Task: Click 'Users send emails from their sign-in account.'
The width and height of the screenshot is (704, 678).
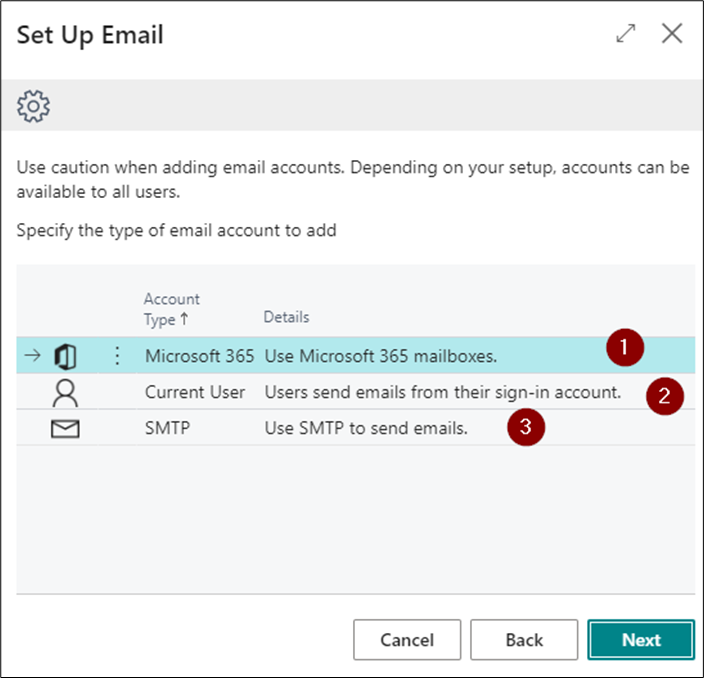Action: [443, 392]
